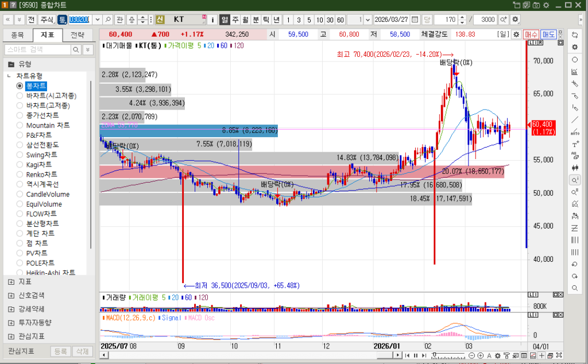Image resolution: width=588 pixels, height=364 pixels.
Task: Select the circle drawing tool
Action: 575,59
